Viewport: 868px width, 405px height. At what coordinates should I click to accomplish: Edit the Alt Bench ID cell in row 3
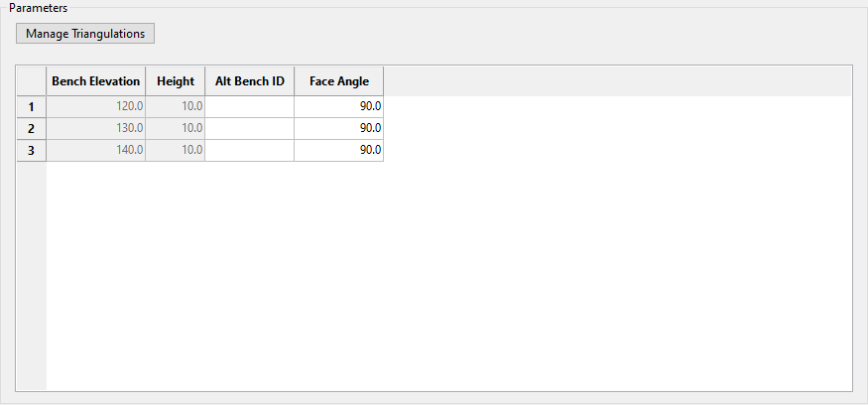(x=249, y=151)
